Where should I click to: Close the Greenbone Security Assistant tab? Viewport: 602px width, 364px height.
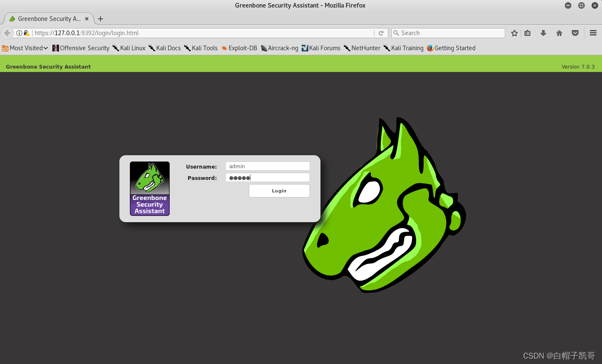pos(87,19)
